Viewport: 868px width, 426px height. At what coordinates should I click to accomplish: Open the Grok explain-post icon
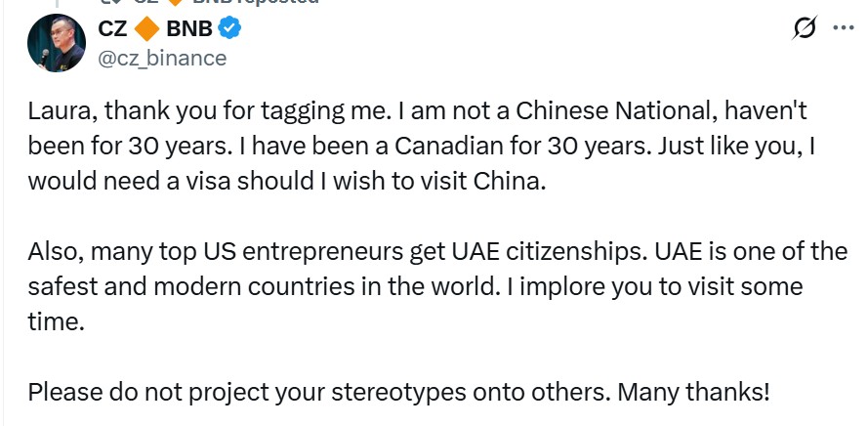[806, 28]
